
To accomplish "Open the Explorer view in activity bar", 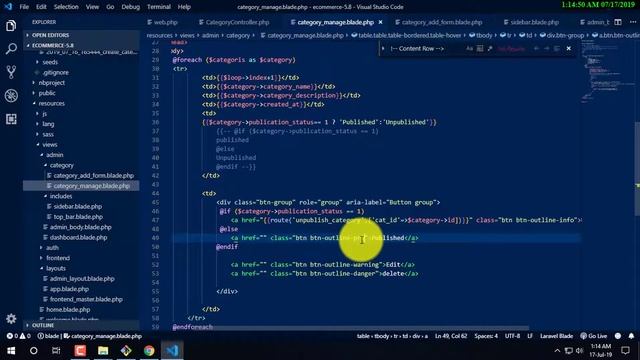I will point(11,26).
